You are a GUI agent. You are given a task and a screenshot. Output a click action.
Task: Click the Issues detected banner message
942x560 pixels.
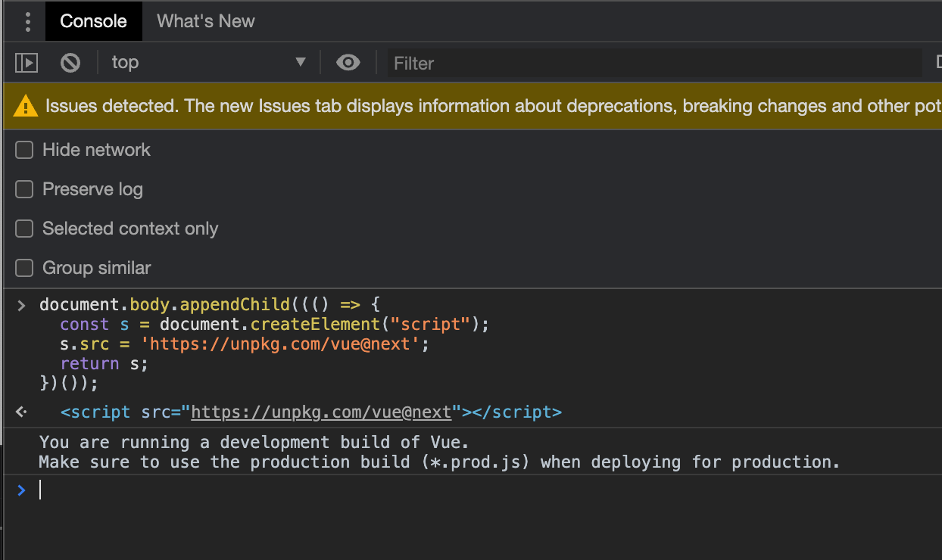coord(493,106)
